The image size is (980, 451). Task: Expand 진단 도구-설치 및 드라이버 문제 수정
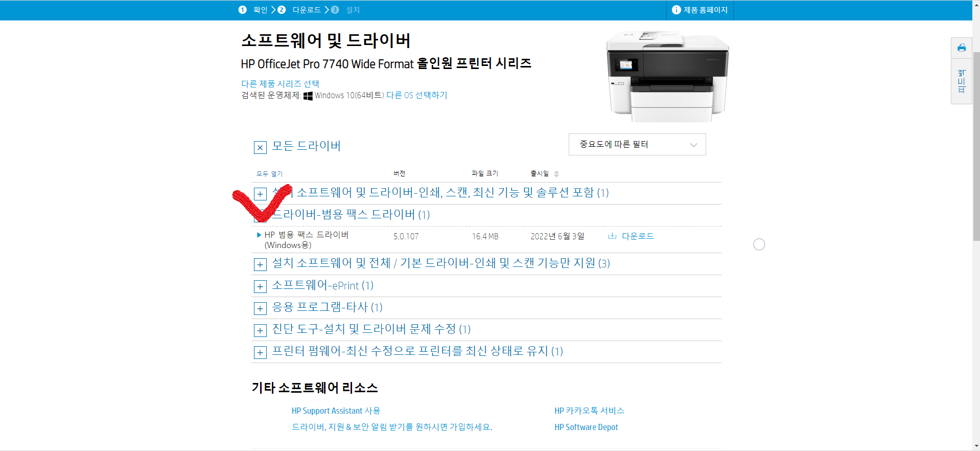[260, 330]
